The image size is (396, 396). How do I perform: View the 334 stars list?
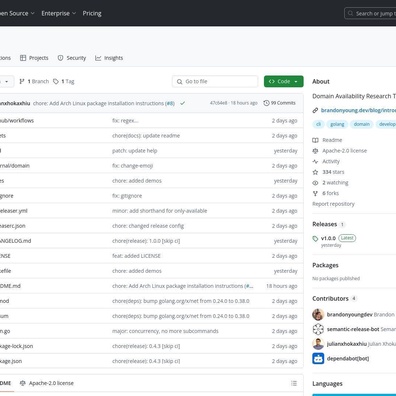[x=328, y=172]
